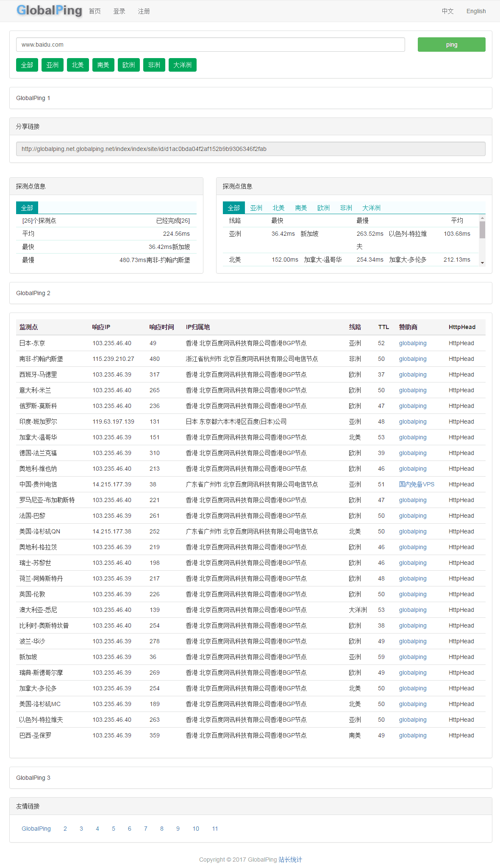This screenshot has height=868, width=500.
Task: Open the 首页 nav link
Action: pos(95,11)
